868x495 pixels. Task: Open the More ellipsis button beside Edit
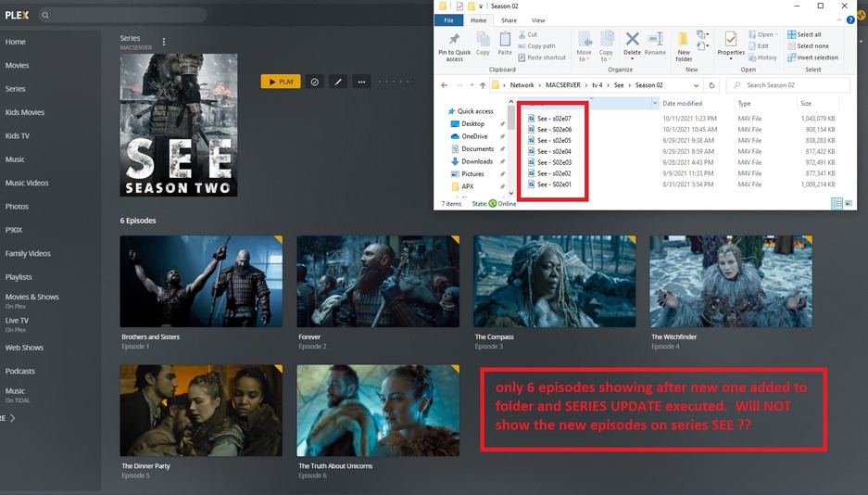361,82
